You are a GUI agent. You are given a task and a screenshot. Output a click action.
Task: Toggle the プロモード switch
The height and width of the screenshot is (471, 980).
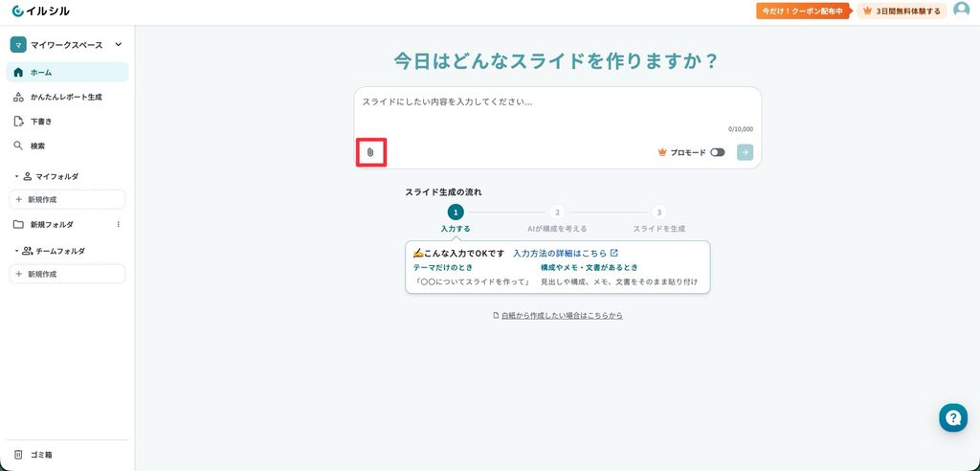coord(717,152)
